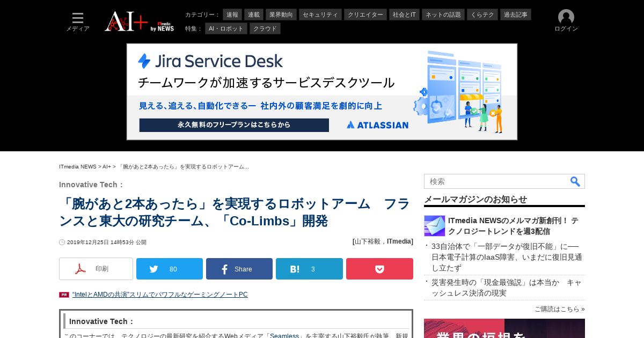Click the 印刷 print button
644x338 pixels.
pyautogui.click(x=96, y=269)
